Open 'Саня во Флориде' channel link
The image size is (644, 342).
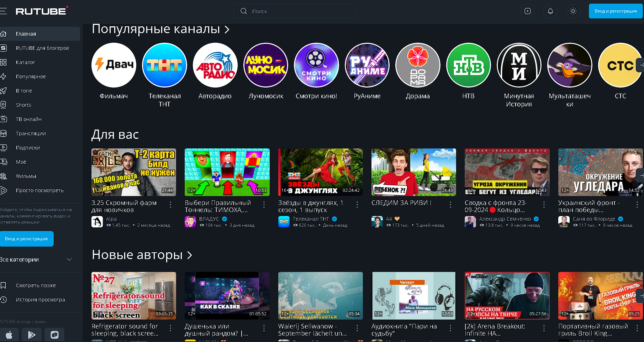594,219
